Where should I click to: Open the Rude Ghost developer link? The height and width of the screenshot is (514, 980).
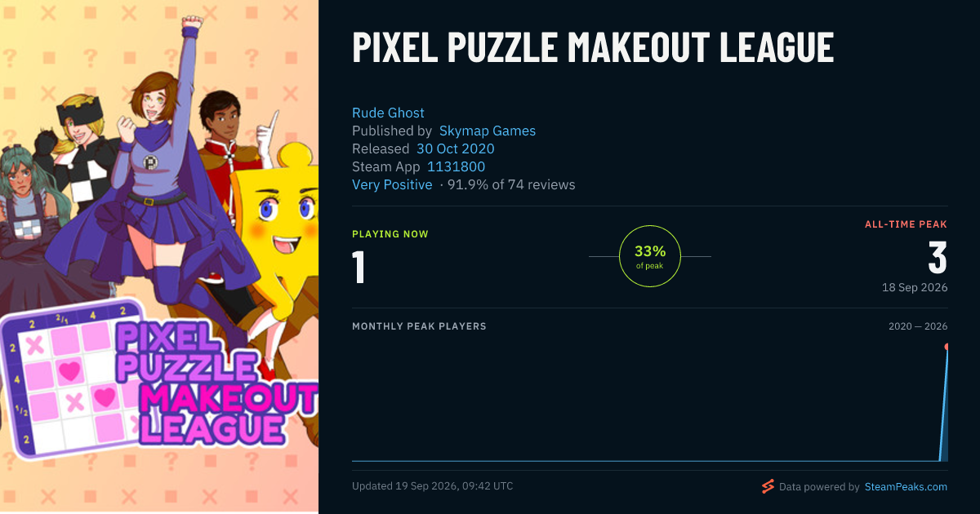(388, 113)
